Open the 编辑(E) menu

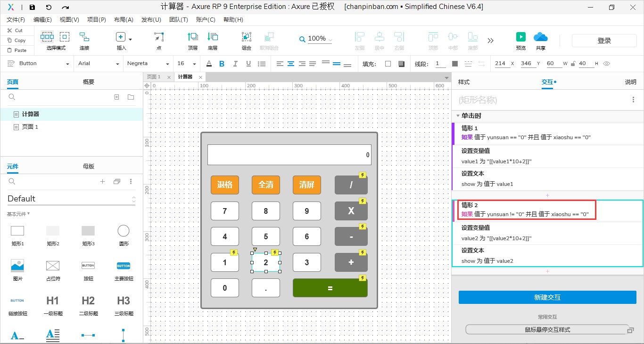click(x=42, y=20)
